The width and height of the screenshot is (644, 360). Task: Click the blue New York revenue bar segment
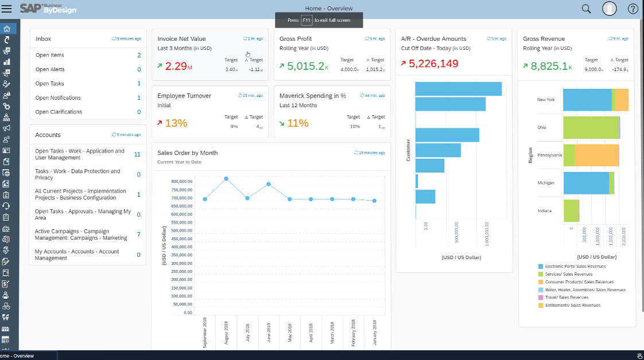tap(587, 100)
